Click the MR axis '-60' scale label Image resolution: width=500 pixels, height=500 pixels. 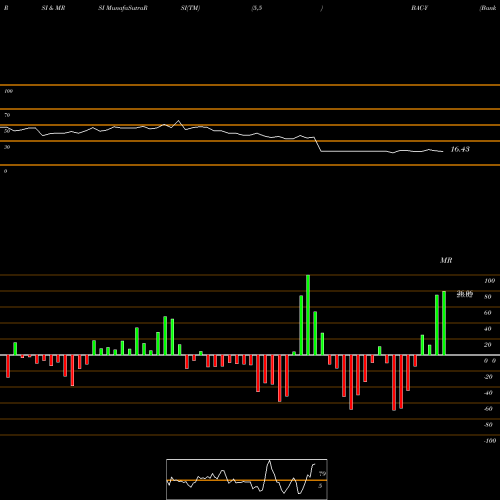[488, 409]
